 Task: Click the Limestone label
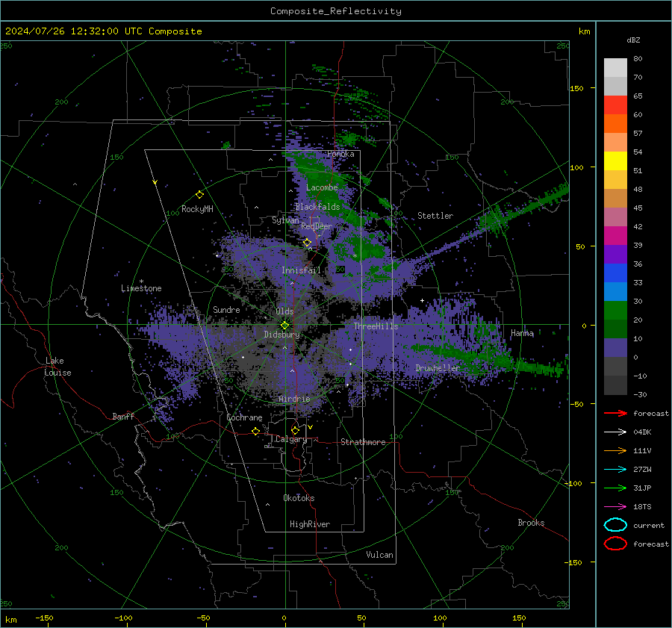[141, 288]
